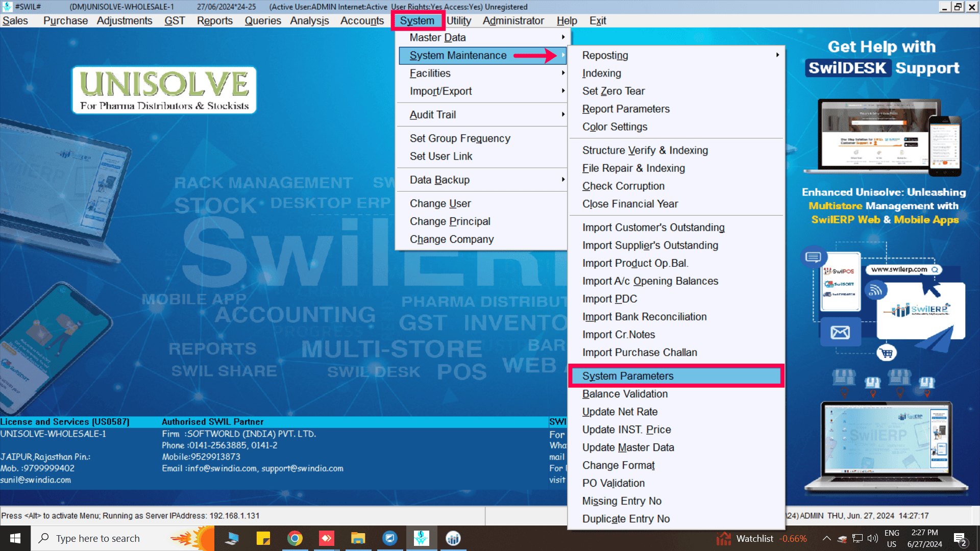
Task: Open the Help menu
Action: pos(567,21)
